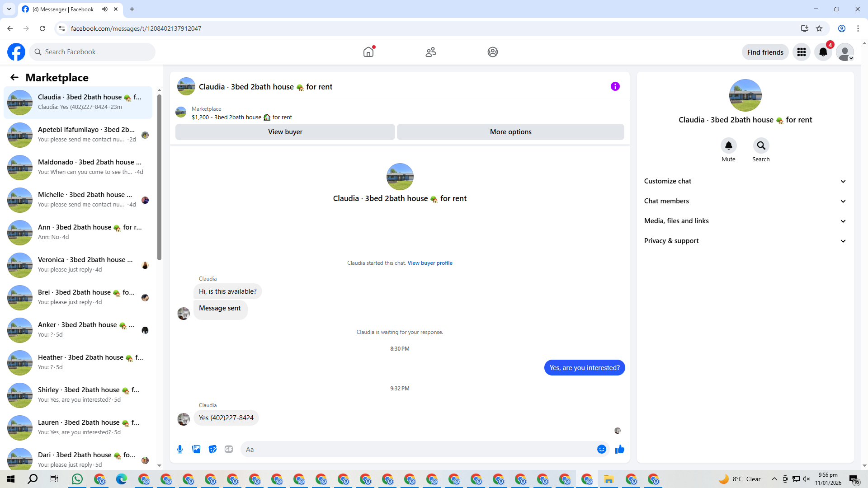The image size is (868, 488).
Task: Open File Explorer from the taskbar
Action: pyautogui.click(x=609, y=479)
